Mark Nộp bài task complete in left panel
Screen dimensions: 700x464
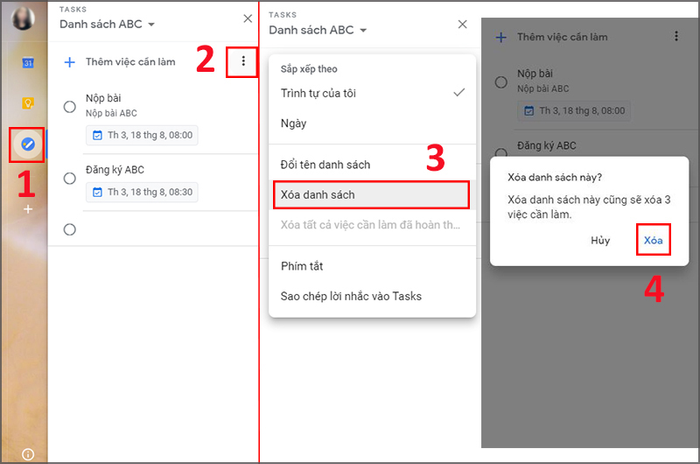click(69, 107)
